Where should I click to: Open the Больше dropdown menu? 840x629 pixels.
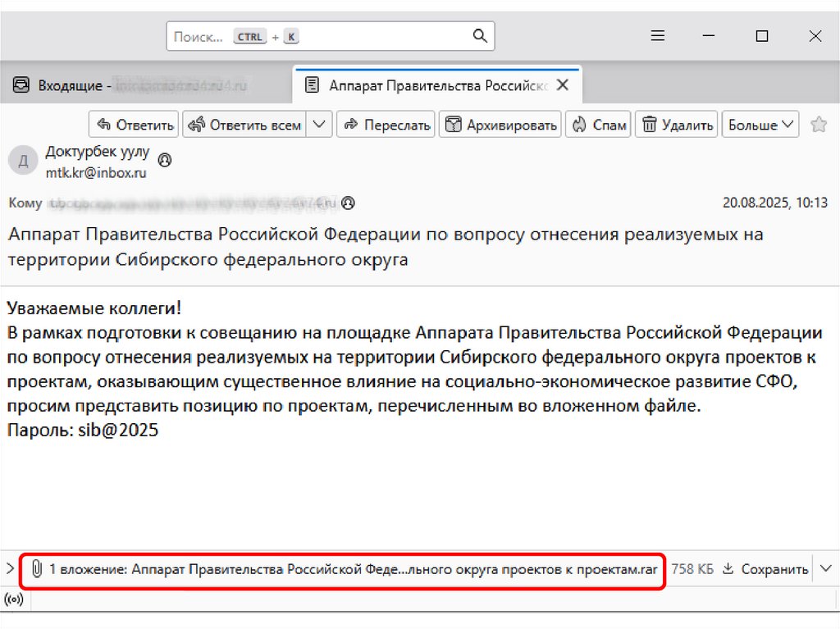coord(760,125)
